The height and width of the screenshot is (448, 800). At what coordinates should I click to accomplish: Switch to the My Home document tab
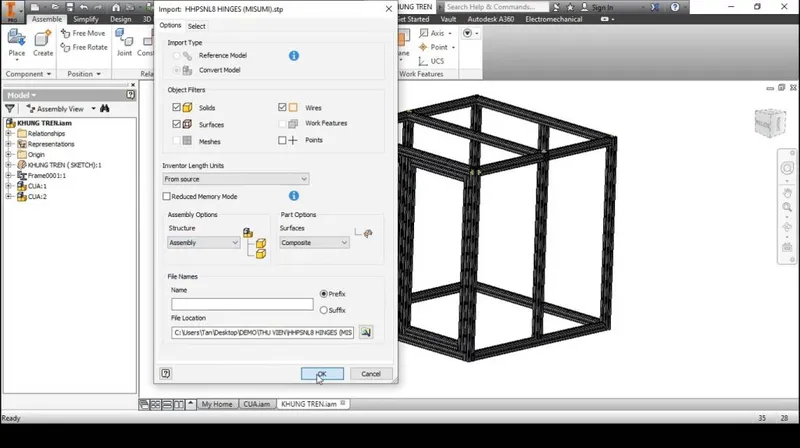217,404
